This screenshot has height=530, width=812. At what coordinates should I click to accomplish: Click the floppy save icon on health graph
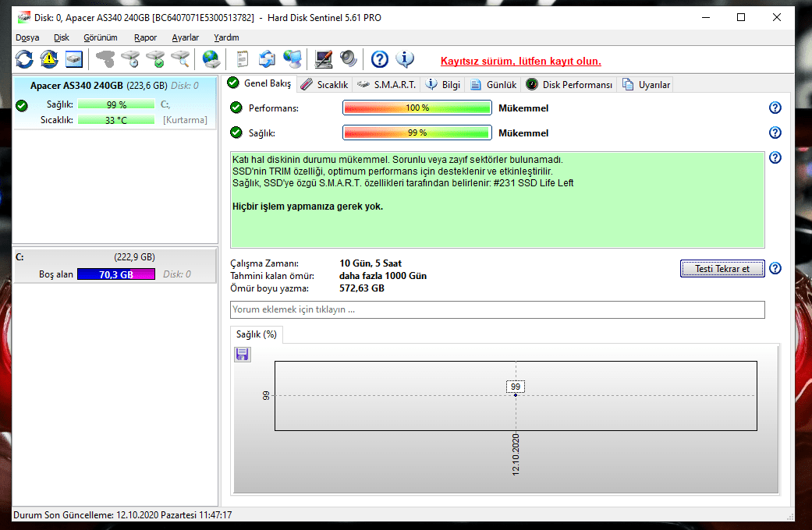point(243,355)
